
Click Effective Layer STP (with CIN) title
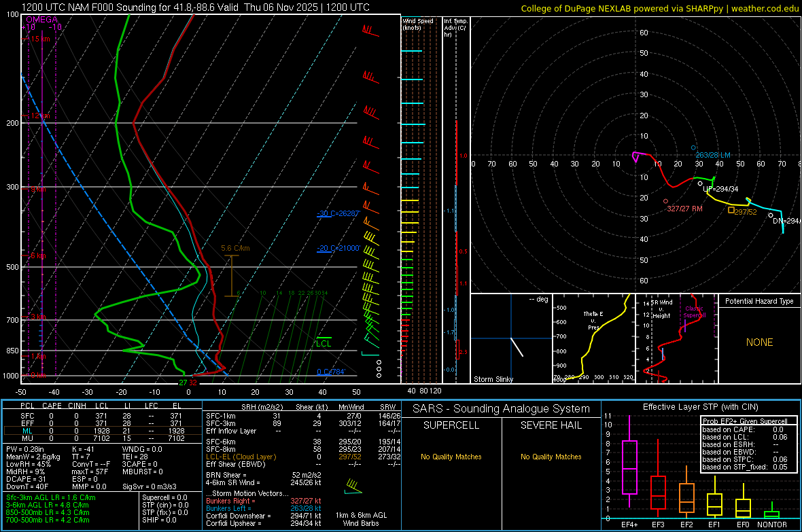[700, 407]
